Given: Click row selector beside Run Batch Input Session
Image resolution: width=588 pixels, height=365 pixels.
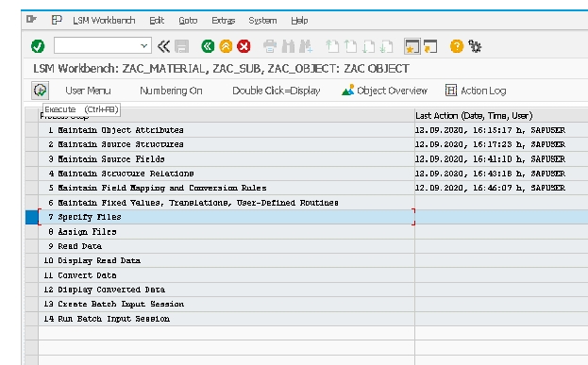Looking at the screenshot, I should [31, 319].
